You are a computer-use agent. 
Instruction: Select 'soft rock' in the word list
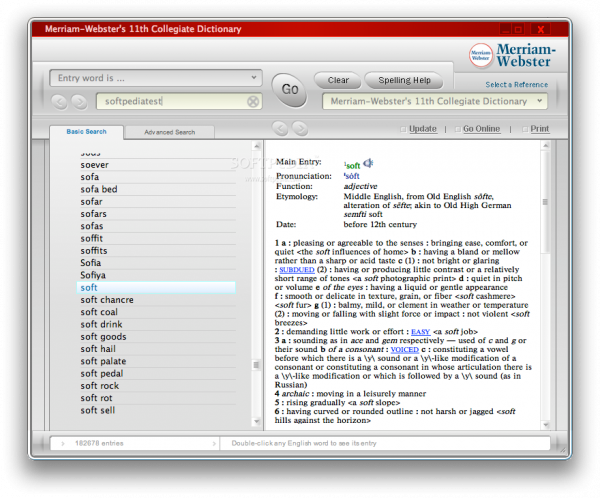156,385
